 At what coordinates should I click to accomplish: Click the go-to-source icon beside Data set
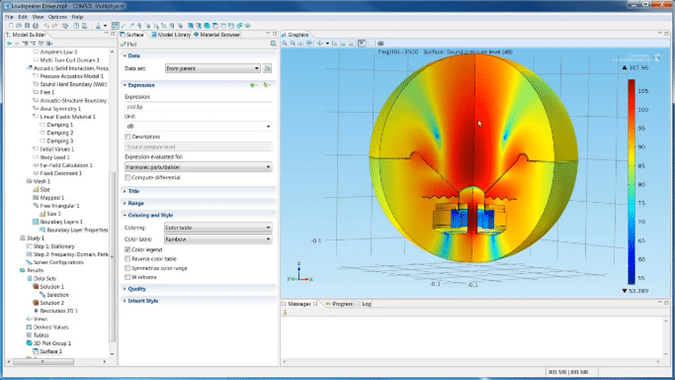tap(267, 68)
